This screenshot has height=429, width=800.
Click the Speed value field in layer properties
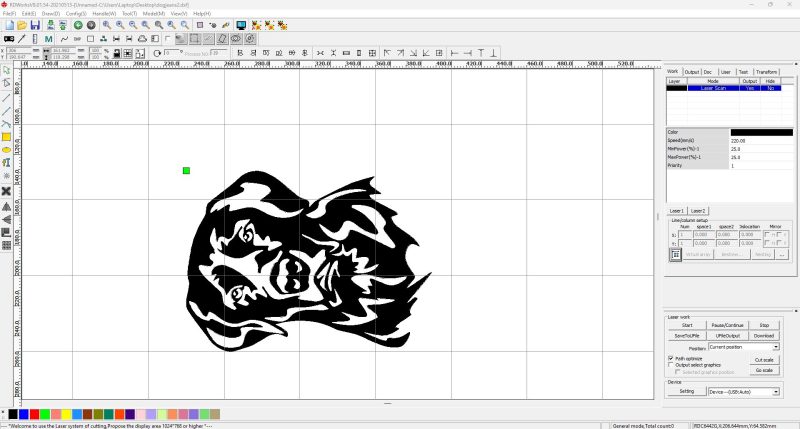pos(761,141)
